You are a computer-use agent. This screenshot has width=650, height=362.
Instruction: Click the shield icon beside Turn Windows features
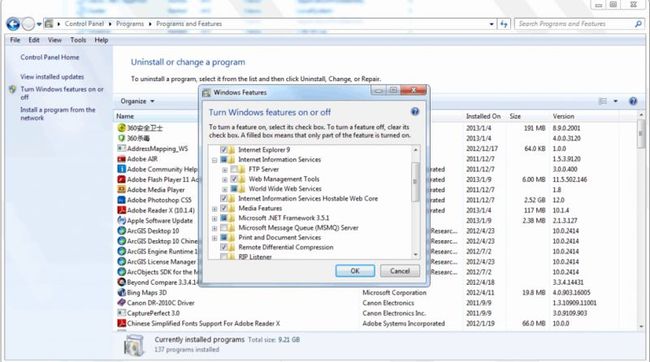[12, 89]
